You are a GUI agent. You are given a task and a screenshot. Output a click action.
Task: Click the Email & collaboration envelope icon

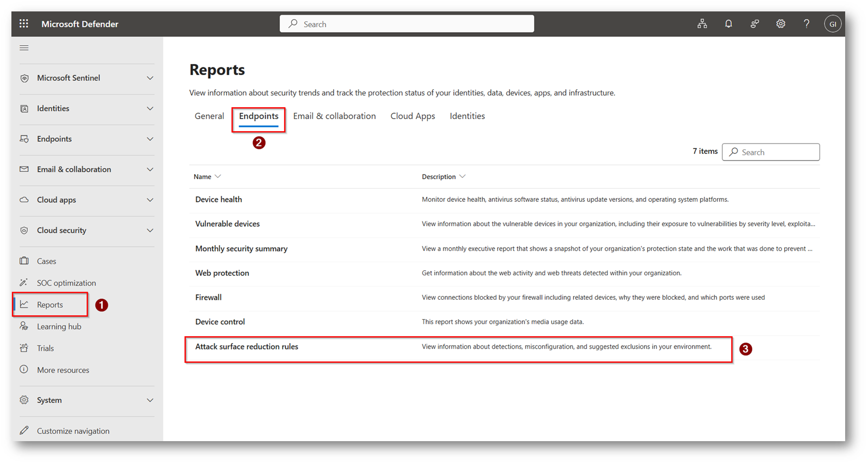pos(24,169)
